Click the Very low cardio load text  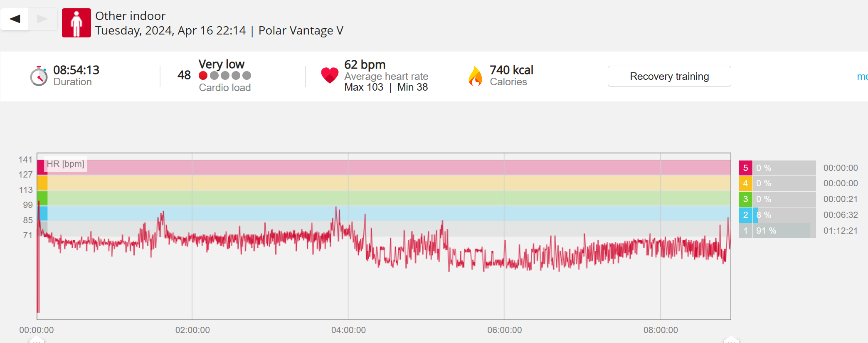[221, 64]
